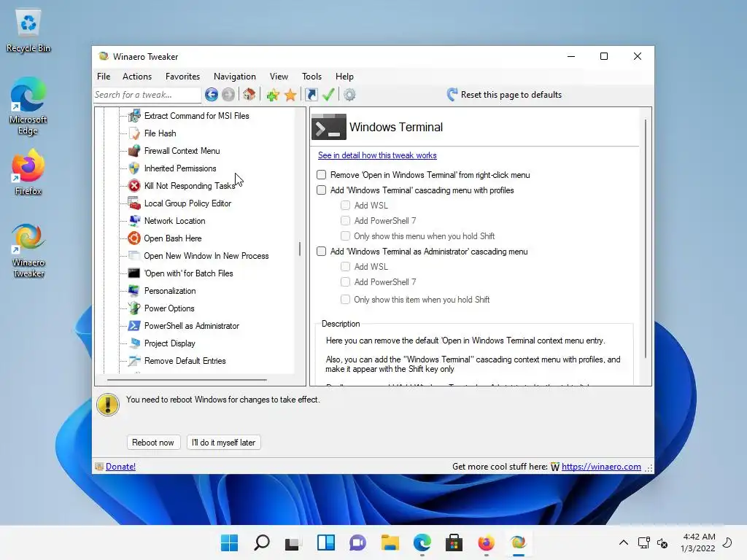The width and height of the screenshot is (747, 560).
Task: Click the Reboot now button
Action: coord(153,443)
